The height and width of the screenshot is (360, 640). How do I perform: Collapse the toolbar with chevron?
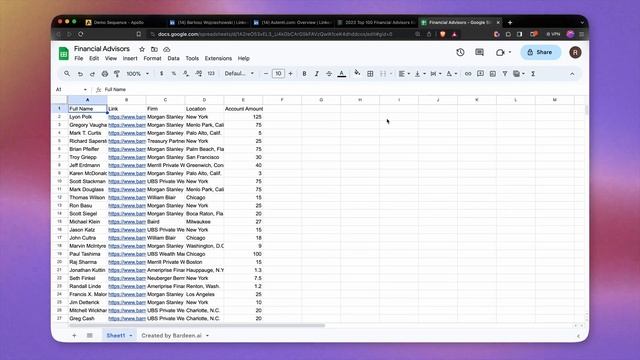572,74
